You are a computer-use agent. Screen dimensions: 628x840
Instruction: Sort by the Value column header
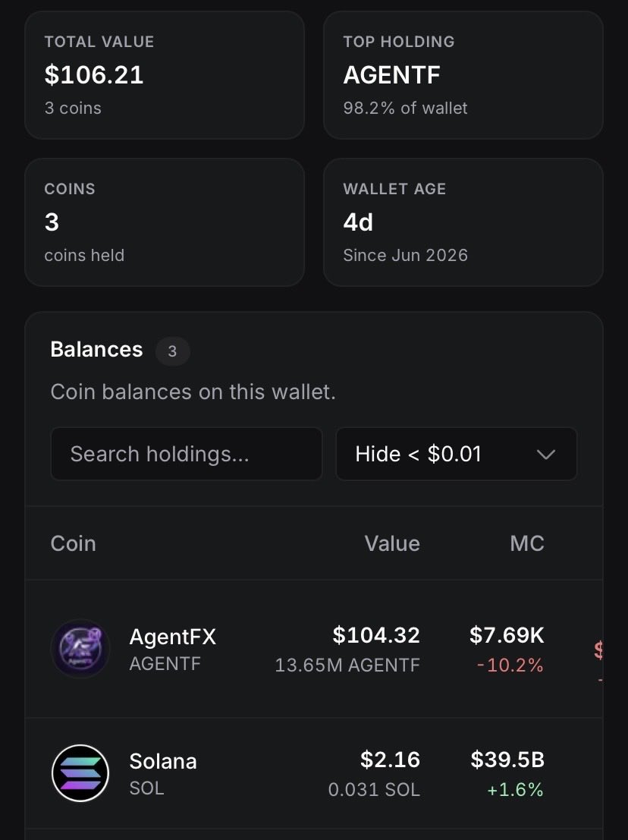[x=392, y=543]
